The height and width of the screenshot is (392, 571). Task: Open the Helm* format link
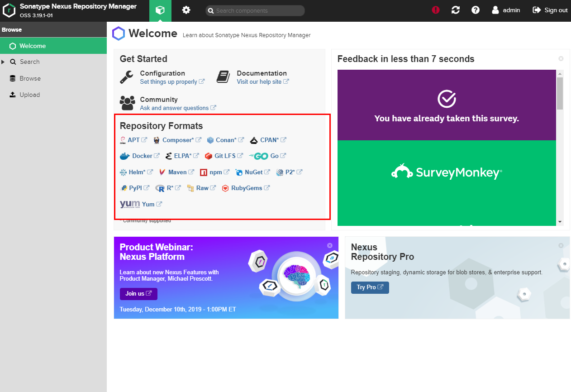pyautogui.click(x=141, y=172)
